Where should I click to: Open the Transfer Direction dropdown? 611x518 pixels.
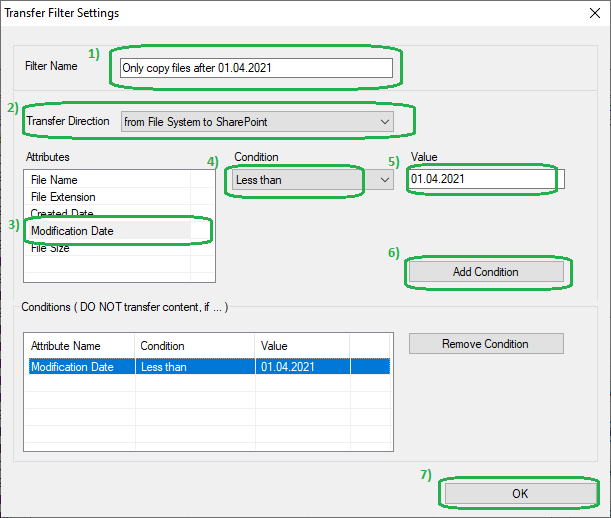tap(257, 122)
